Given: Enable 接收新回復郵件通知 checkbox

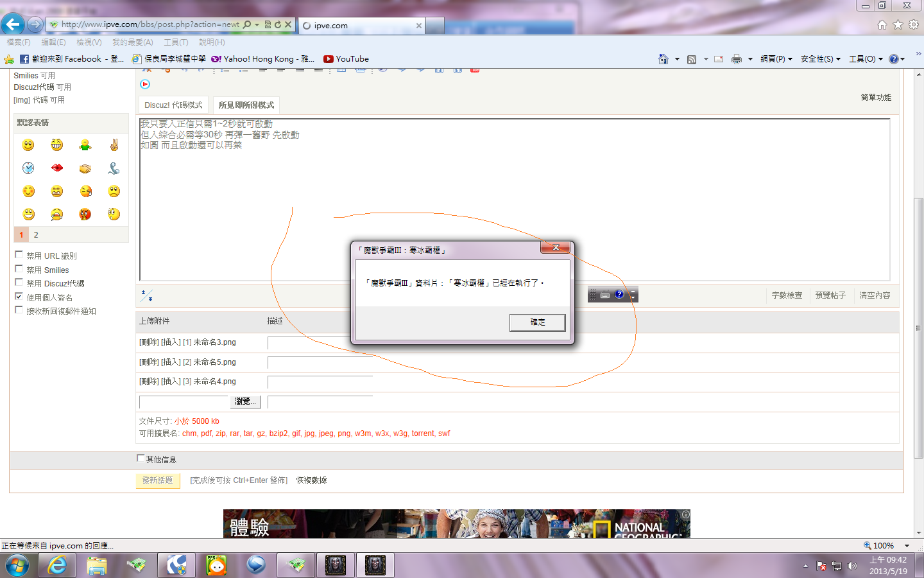Looking at the screenshot, I should [x=19, y=310].
